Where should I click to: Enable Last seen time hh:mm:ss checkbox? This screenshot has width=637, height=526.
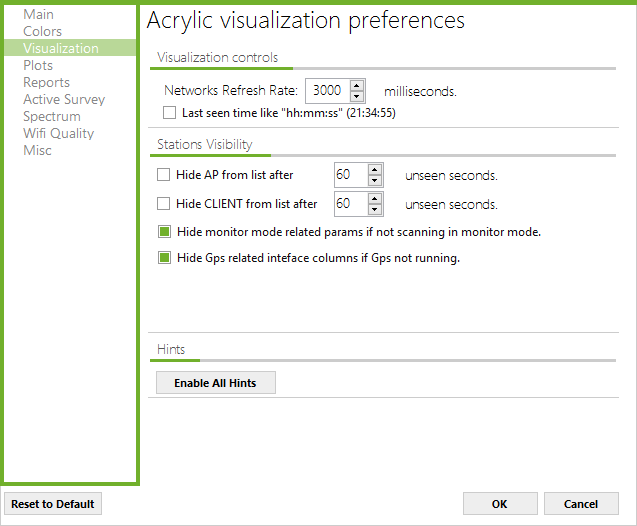[x=169, y=113]
